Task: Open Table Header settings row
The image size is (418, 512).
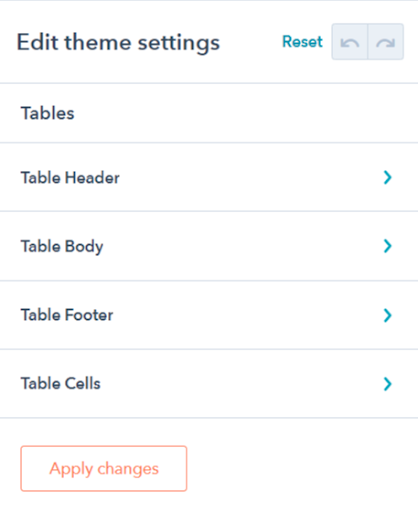Action: pyautogui.click(x=209, y=177)
